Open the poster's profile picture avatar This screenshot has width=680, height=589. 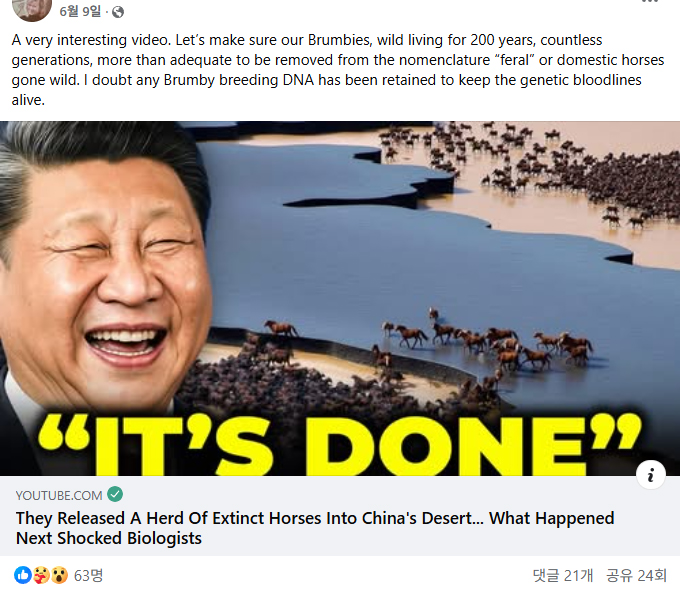(x=32, y=9)
